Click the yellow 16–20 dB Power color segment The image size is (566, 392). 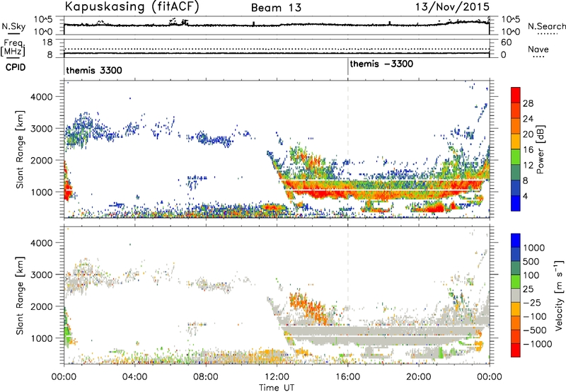(516, 142)
